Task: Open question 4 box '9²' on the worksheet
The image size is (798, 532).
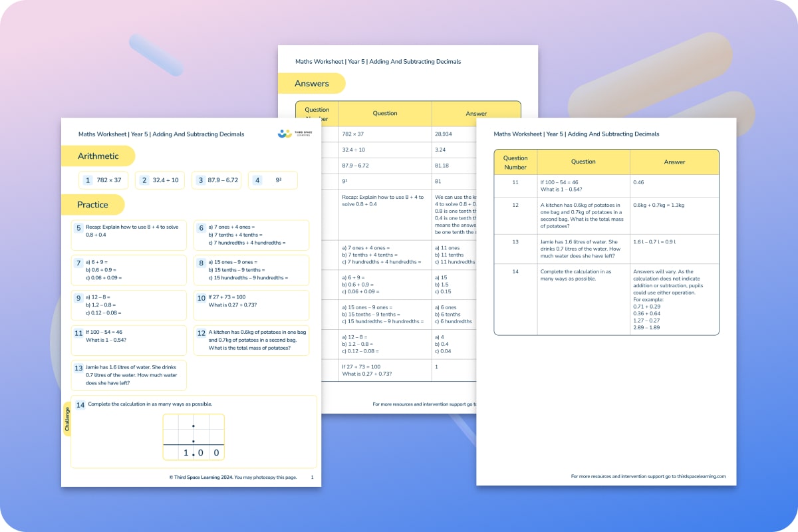Action: (273, 180)
